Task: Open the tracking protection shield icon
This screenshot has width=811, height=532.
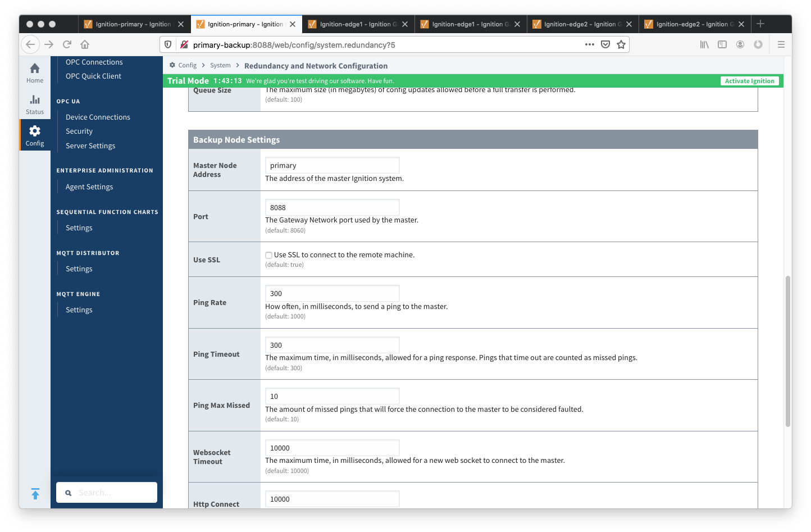Action: (x=168, y=44)
